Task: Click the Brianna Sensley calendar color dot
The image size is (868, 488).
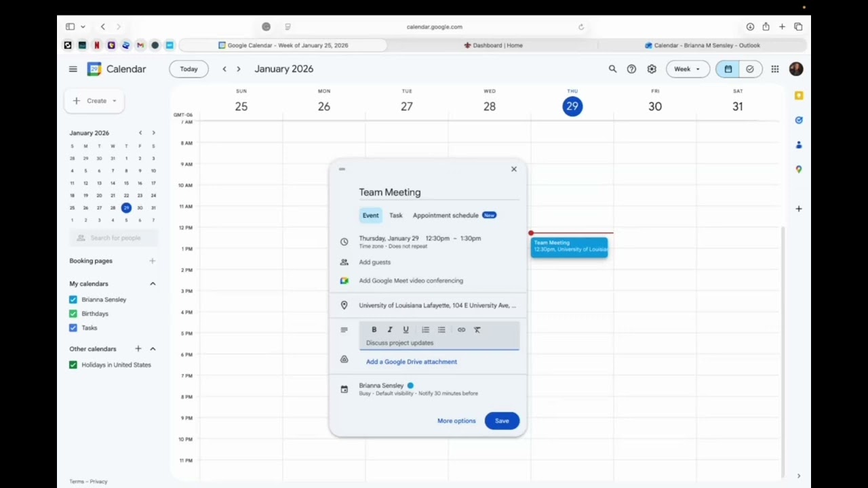Action: pos(410,386)
